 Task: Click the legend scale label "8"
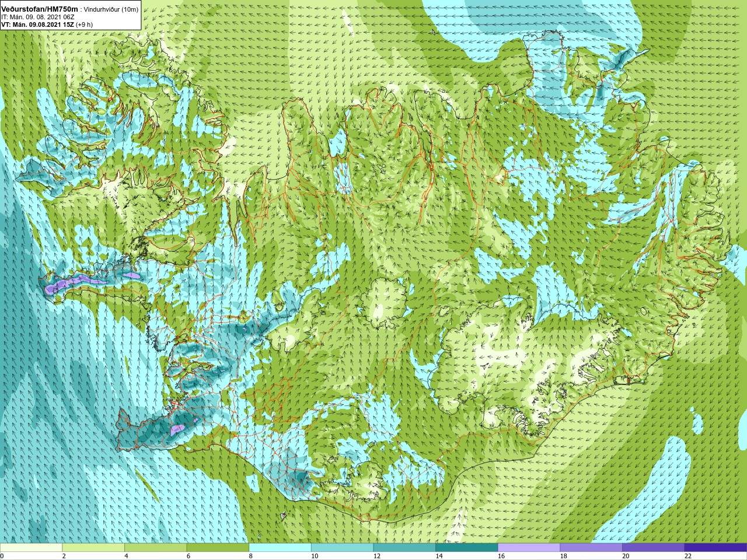point(250,556)
